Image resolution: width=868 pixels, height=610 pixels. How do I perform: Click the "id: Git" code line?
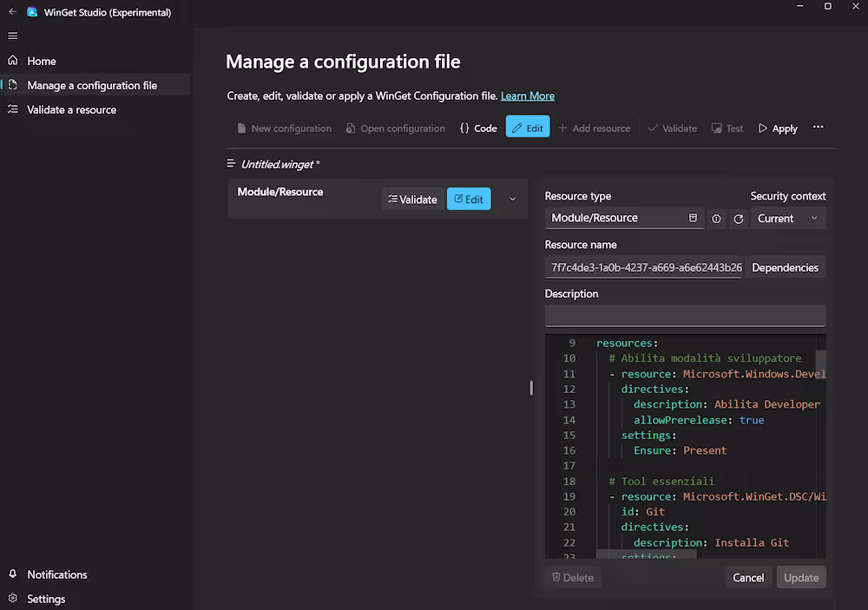[642, 512]
